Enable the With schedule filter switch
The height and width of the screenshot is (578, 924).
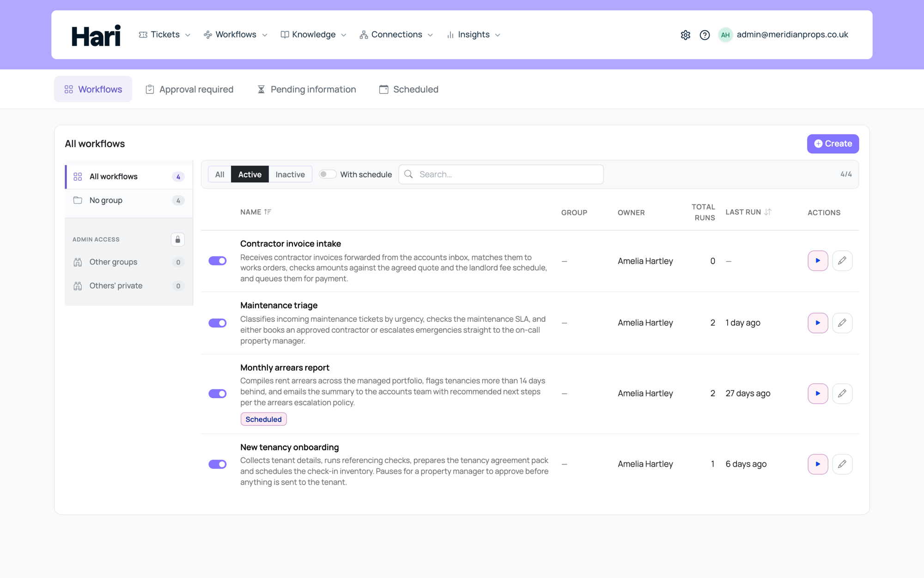point(327,174)
